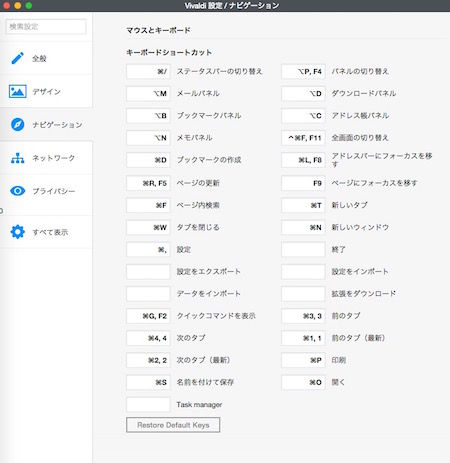Viewport: 450px width, 463px height.
Task: Edit shortcut field for タブを閉じる
Action: [x=148, y=227]
